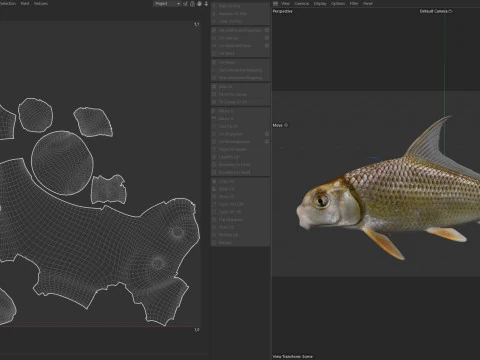Image resolution: width=480 pixels, height=360 pixels.
Task: Choose the Remap command
Action: click(240, 243)
